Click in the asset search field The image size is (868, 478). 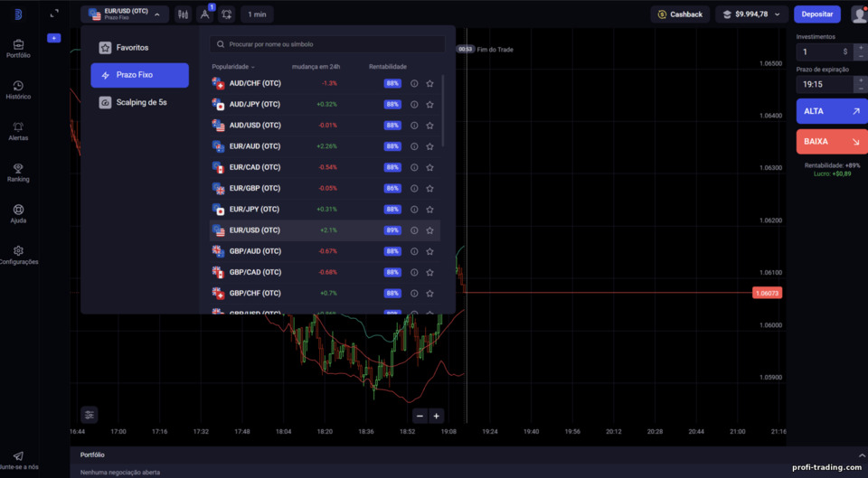(327, 44)
